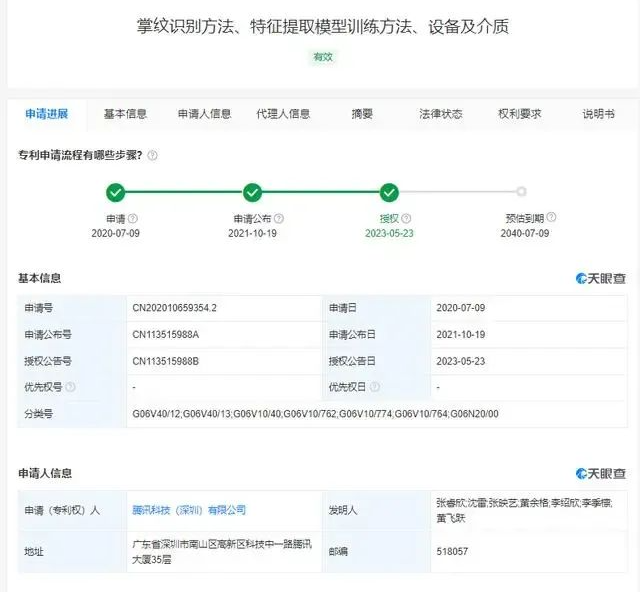This screenshot has height=592, width=640.
Task: Click the patent title heading 掌纹识别方法
Action: coord(323,26)
